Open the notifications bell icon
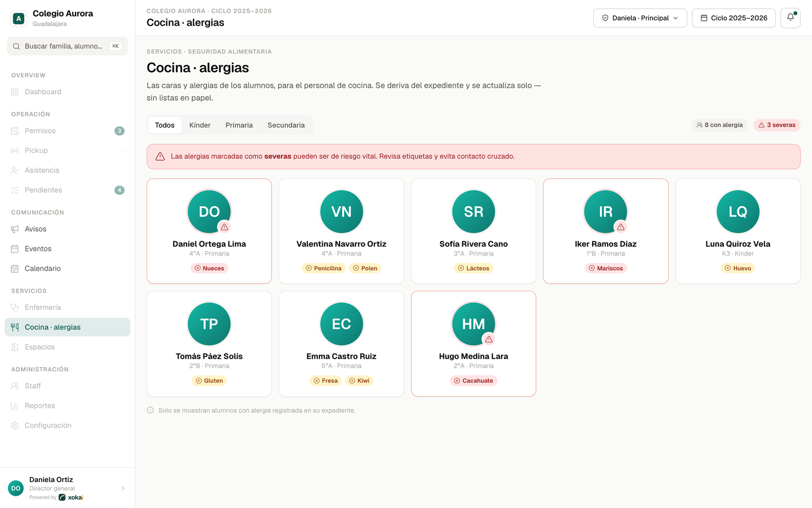The image size is (812, 508). pyautogui.click(x=790, y=18)
